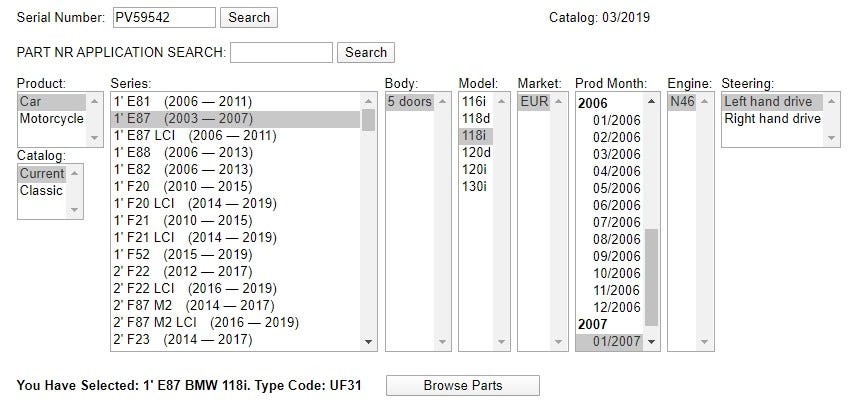Select Motorcycle in the Product list
Viewport: 854px width, 407px height.
click(x=52, y=119)
